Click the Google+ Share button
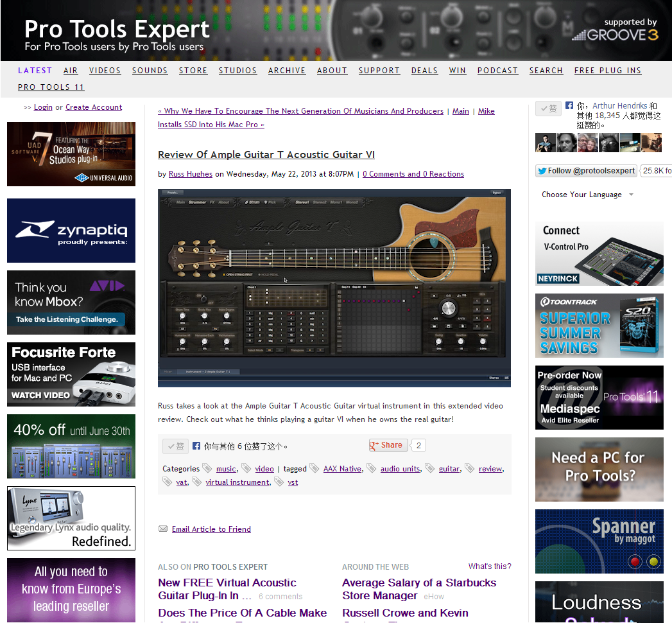Image resolution: width=672 pixels, height=623 pixels. coord(388,445)
